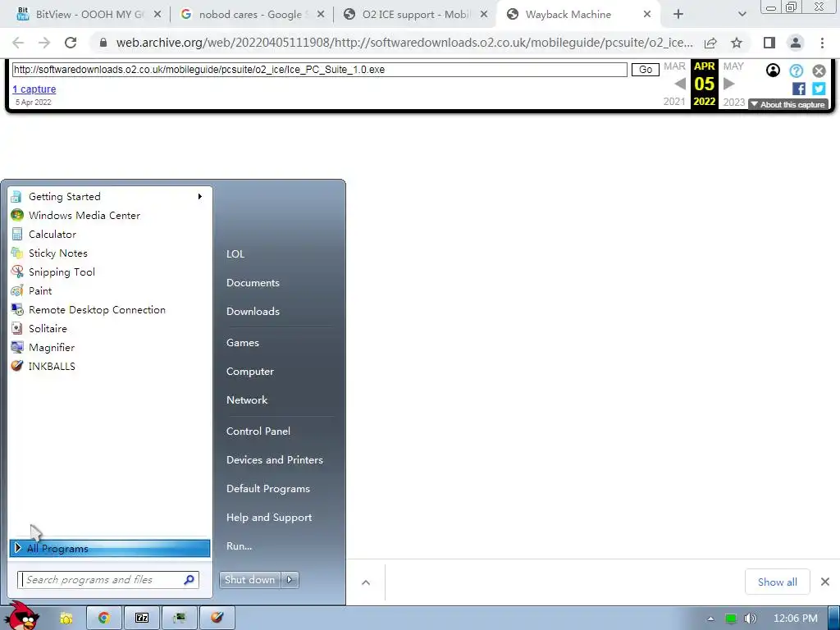Open Control Panel
This screenshot has height=630, width=840.
(258, 431)
